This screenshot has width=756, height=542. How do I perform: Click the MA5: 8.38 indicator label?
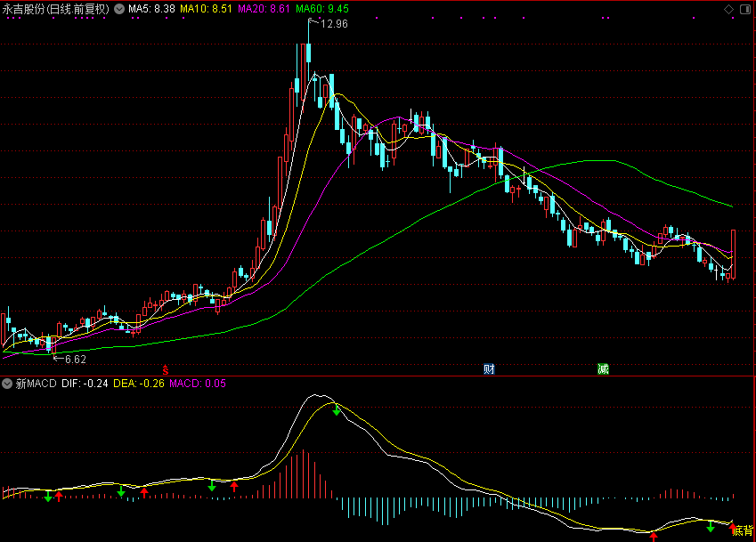151,9
